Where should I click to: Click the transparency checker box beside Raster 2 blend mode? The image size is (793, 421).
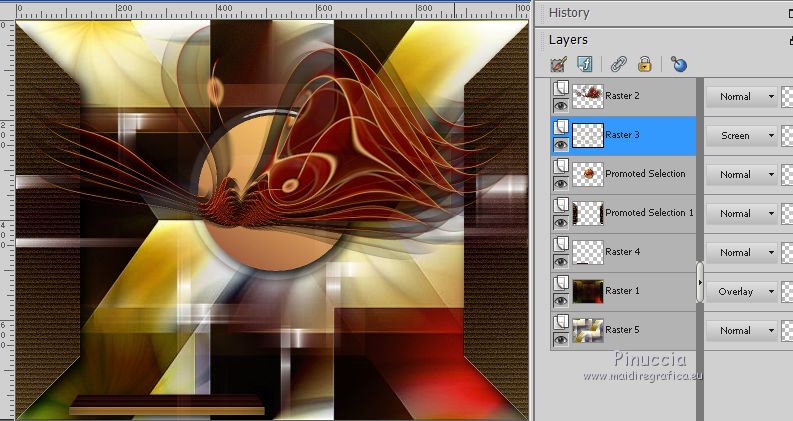pos(787,96)
